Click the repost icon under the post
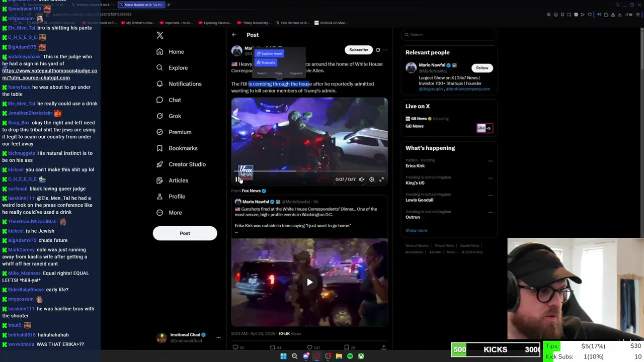This screenshot has height=362, width=644. (272, 347)
